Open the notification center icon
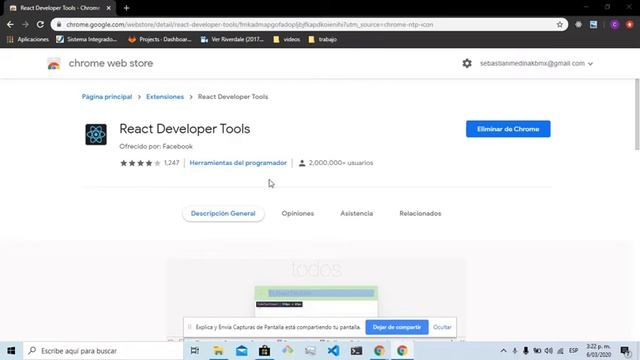This screenshot has height=360, width=640. pos(625,351)
